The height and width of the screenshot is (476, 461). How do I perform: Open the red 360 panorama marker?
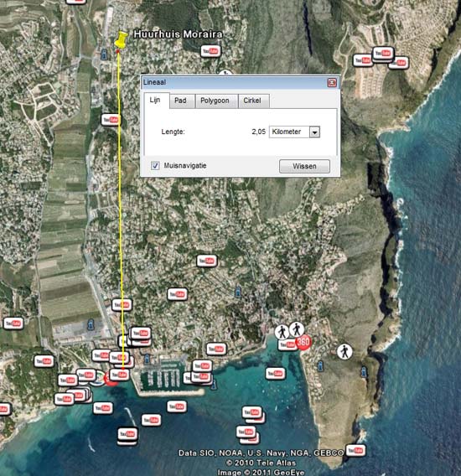pyautogui.click(x=303, y=342)
